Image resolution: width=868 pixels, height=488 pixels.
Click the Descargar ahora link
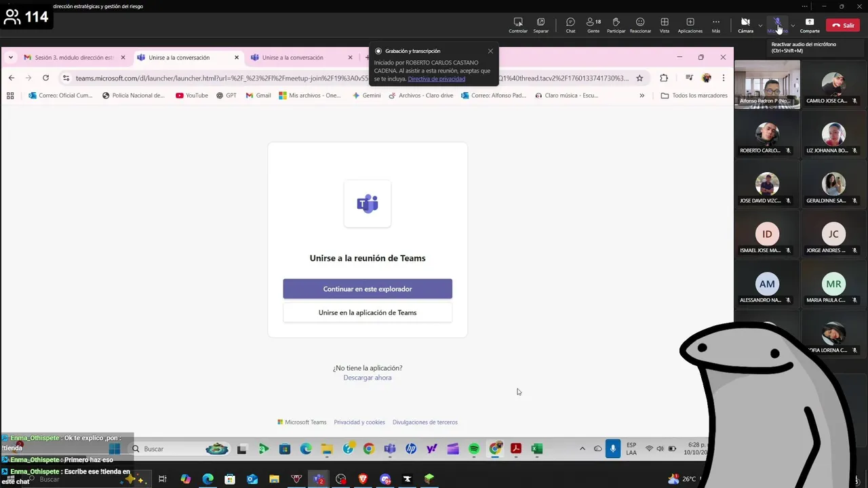click(368, 378)
